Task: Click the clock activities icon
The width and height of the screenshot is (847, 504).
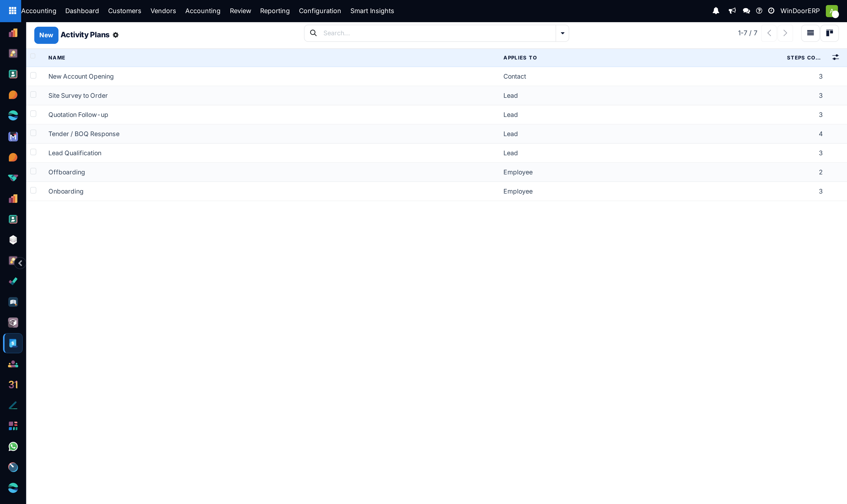Action: tap(771, 11)
